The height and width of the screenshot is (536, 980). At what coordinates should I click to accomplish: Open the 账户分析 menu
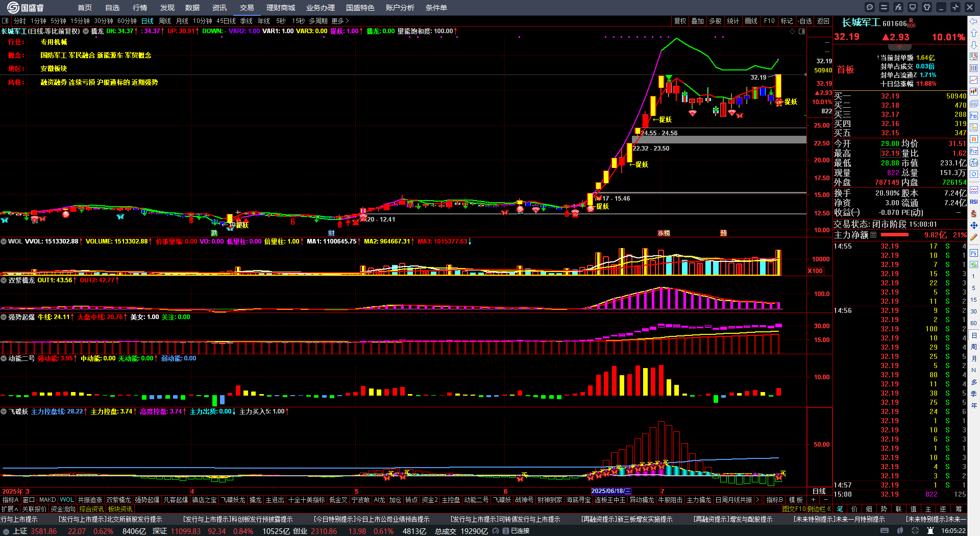(x=400, y=8)
